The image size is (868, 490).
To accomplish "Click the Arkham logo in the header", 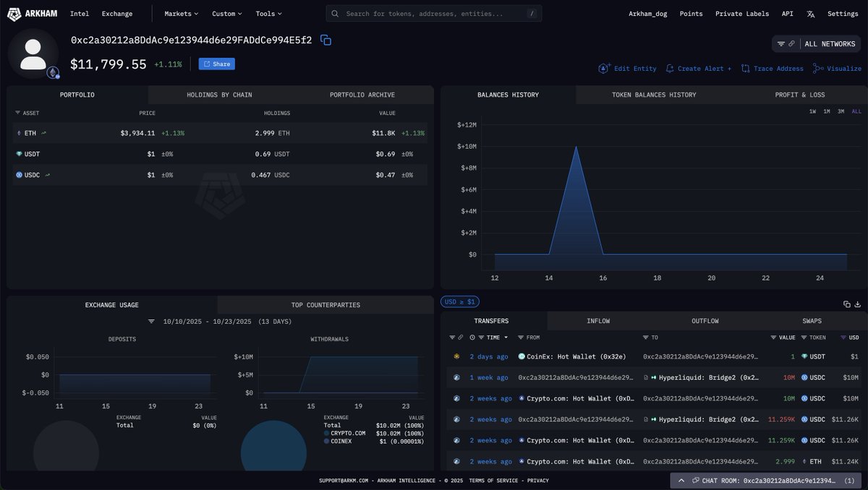I will click(x=33, y=14).
